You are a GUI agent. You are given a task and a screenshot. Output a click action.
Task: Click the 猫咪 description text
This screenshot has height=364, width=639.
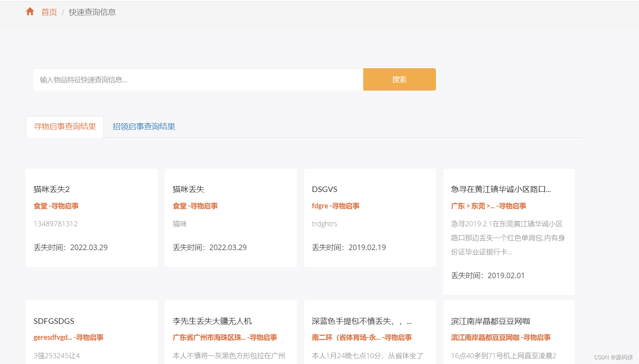click(180, 224)
